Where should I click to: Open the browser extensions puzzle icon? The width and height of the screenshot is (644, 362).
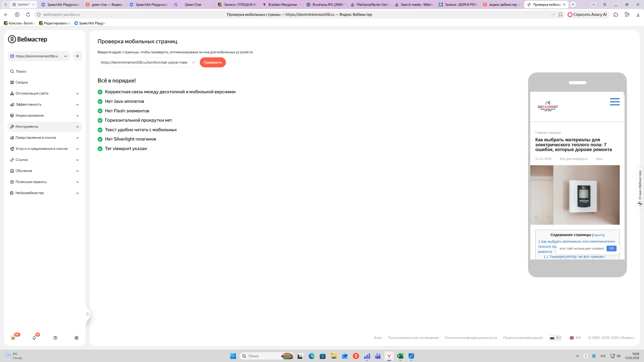point(616,15)
